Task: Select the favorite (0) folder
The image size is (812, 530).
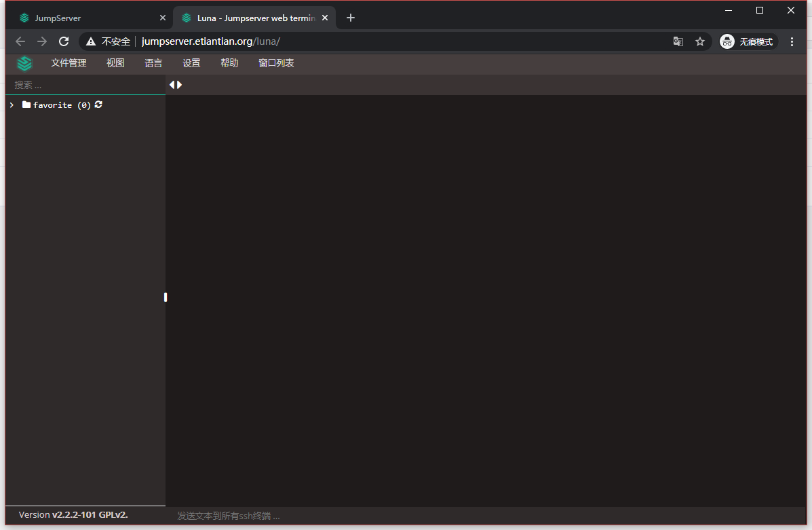Action: click(x=56, y=105)
